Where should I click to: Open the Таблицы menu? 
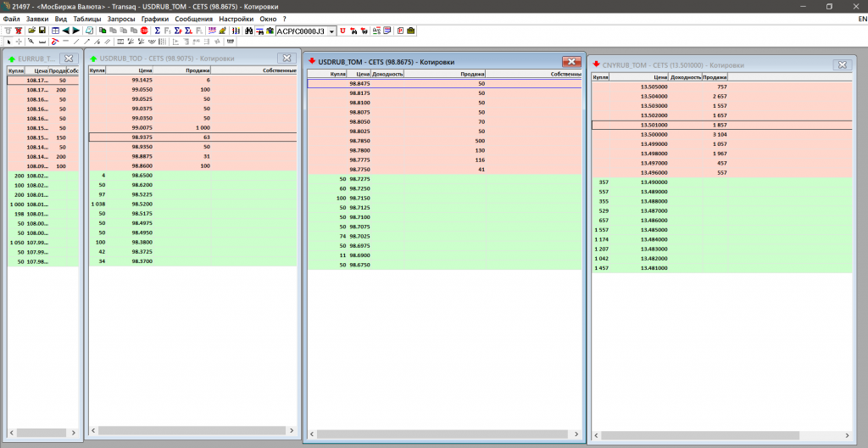(87, 19)
